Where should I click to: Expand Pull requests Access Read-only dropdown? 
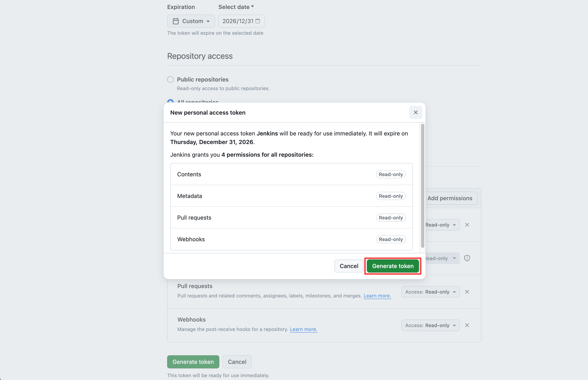click(430, 292)
